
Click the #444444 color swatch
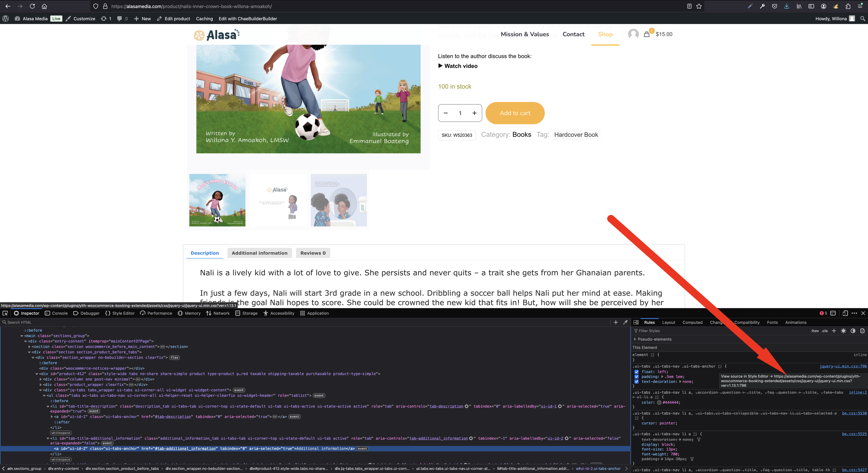point(659,403)
